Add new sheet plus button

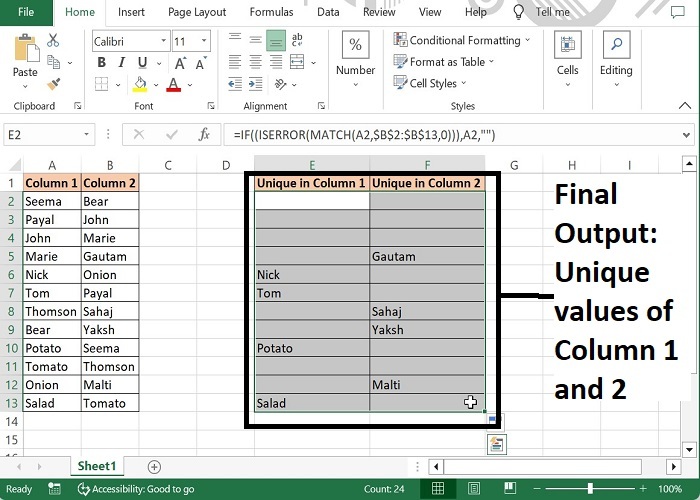point(154,467)
